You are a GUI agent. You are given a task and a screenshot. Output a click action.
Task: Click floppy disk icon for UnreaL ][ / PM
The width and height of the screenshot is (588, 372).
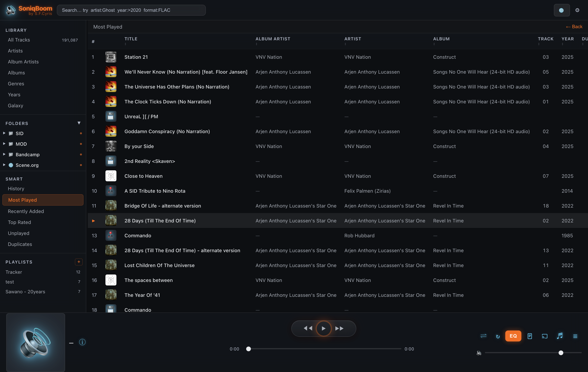coord(111,116)
